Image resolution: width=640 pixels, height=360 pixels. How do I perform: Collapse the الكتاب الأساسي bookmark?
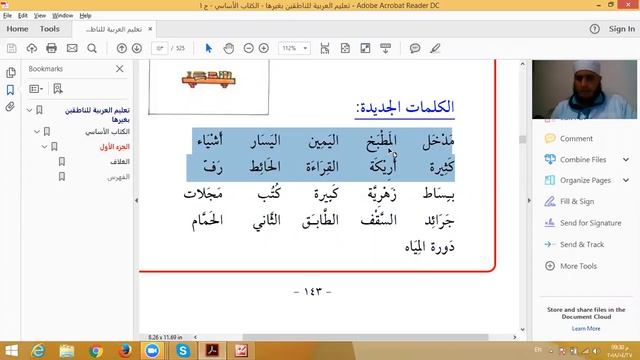coord(37,131)
